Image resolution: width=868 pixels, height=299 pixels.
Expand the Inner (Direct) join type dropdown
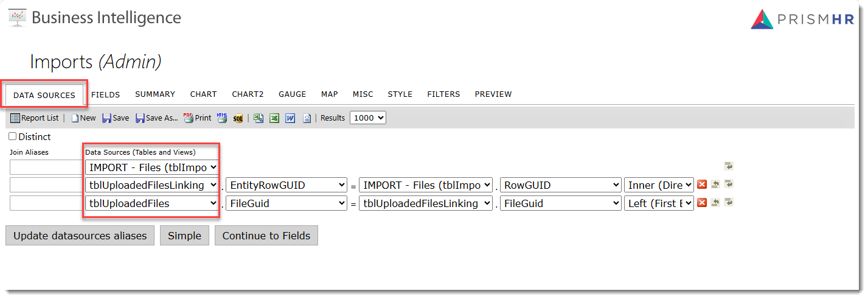click(x=659, y=185)
